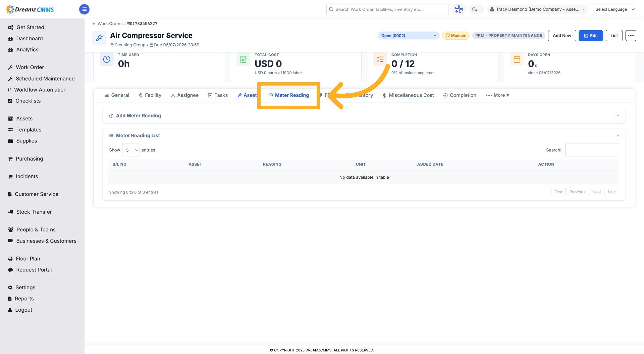Click the blue hamburger menu icon
644x354 pixels.
pos(84,9)
